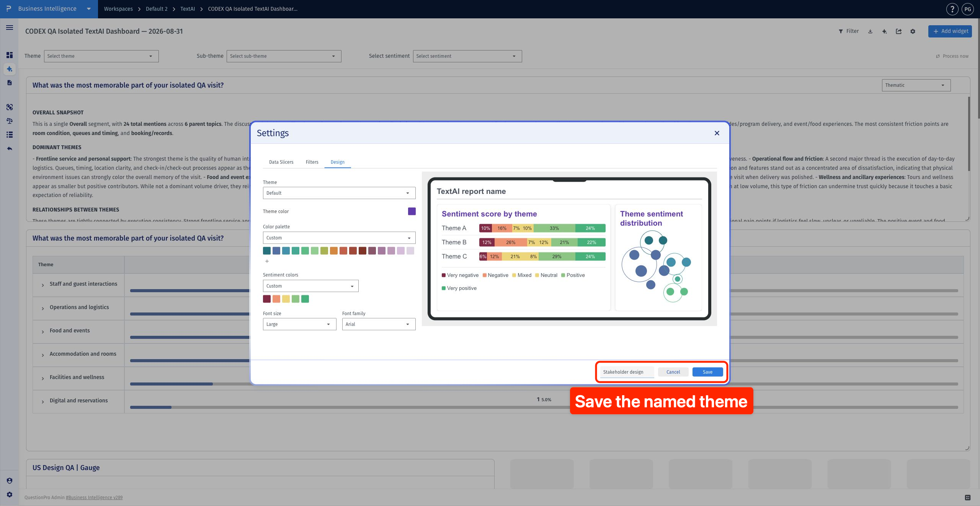This screenshot has width=980, height=506.
Task: Open the Filter button in header
Action: click(x=848, y=31)
